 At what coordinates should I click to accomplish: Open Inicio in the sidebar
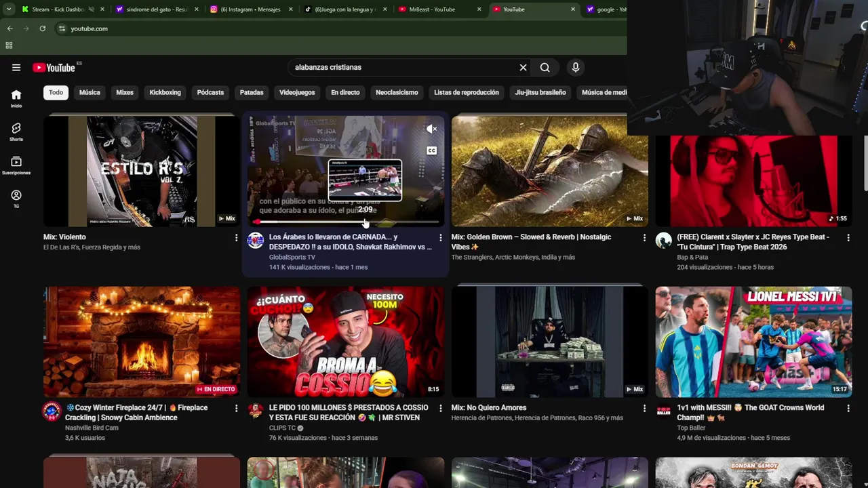pyautogui.click(x=16, y=98)
